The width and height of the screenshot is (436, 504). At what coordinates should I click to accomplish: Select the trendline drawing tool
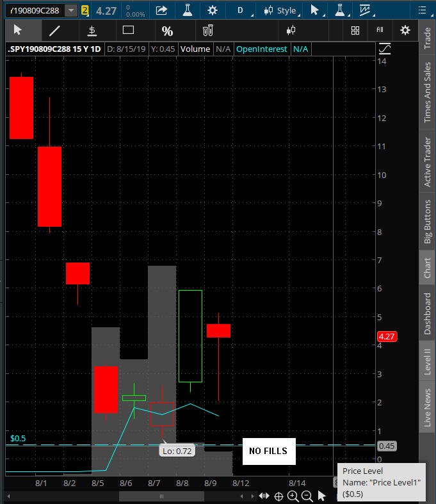[54, 31]
